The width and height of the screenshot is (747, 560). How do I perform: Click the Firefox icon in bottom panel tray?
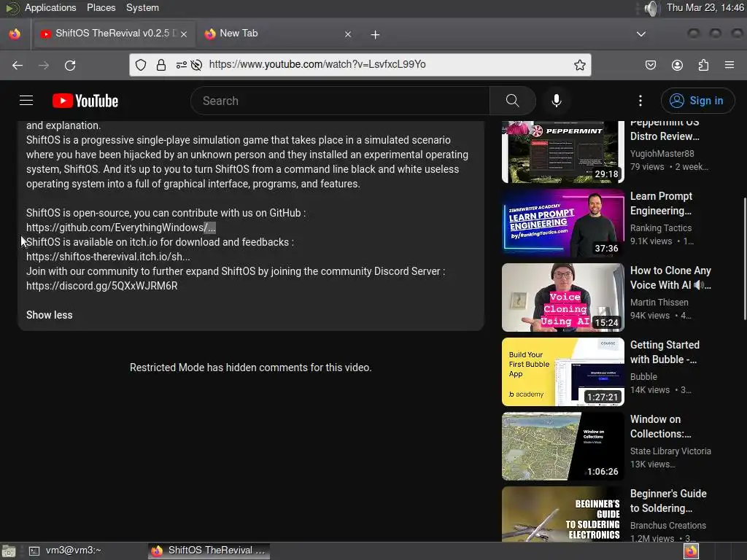[x=691, y=551]
